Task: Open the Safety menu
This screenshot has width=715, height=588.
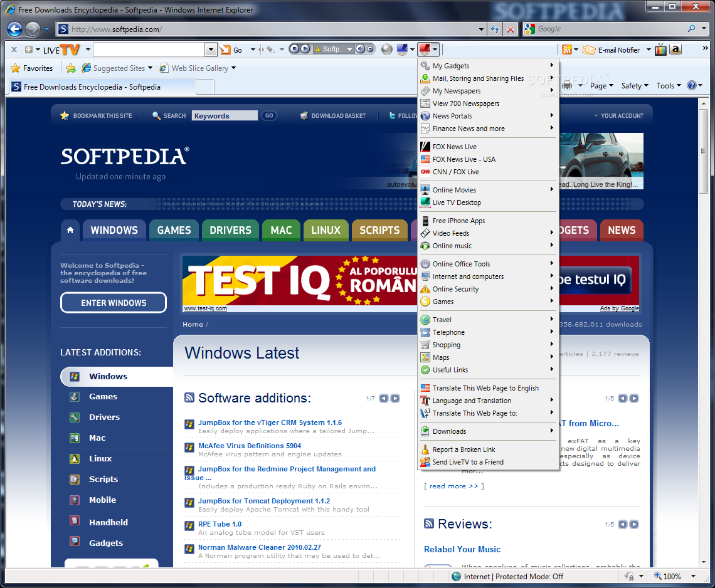Action: click(634, 86)
